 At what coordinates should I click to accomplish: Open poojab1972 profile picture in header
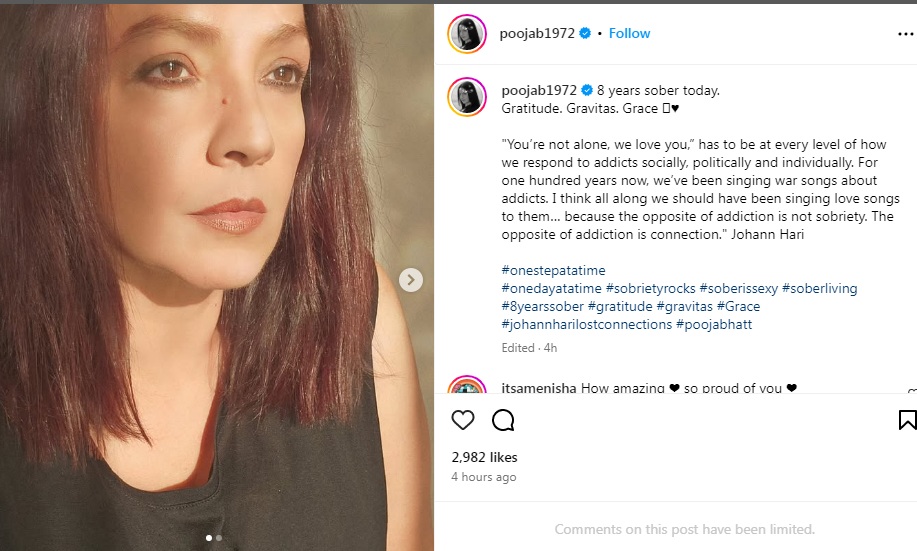pos(467,33)
